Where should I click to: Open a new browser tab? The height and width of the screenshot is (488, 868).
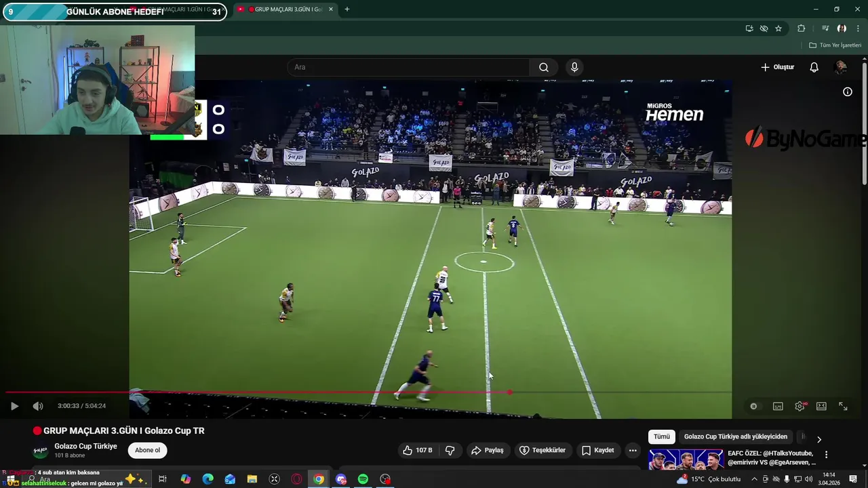coord(347,9)
